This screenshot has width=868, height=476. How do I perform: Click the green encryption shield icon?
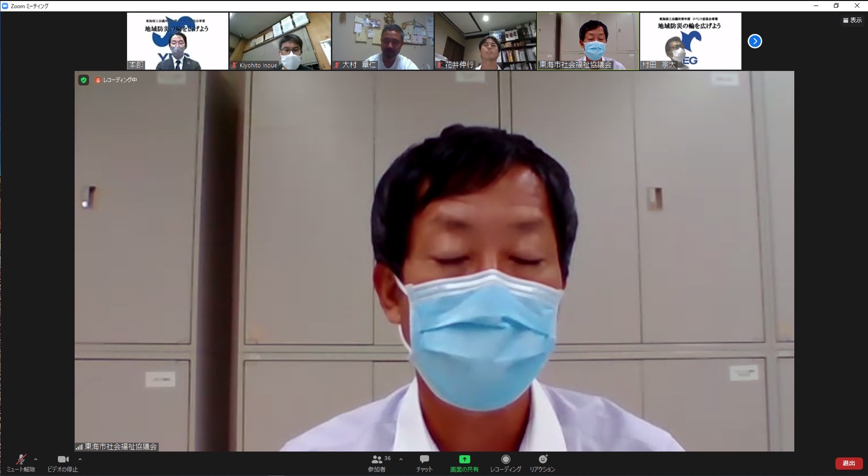(x=84, y=80)
